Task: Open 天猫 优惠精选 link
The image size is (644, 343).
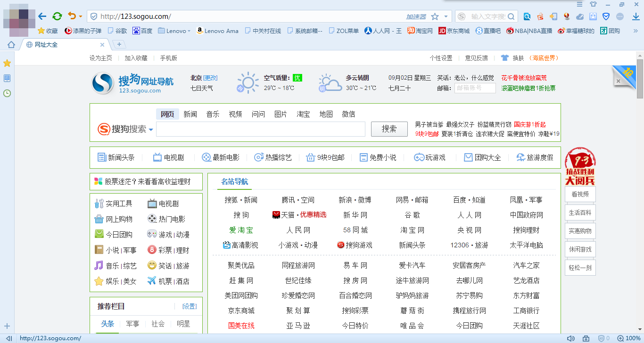Action: [299, 215]
